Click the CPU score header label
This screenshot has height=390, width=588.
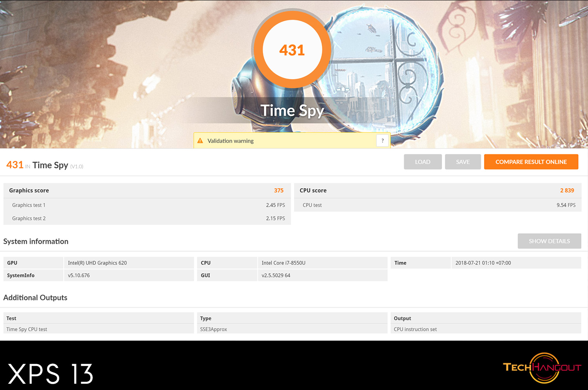point(313,190)
